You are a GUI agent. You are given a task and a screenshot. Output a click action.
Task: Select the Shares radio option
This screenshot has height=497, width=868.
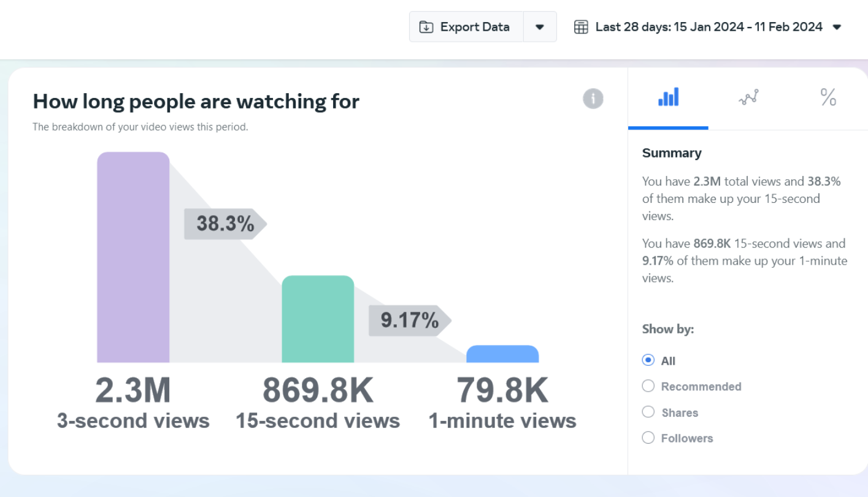648,412
